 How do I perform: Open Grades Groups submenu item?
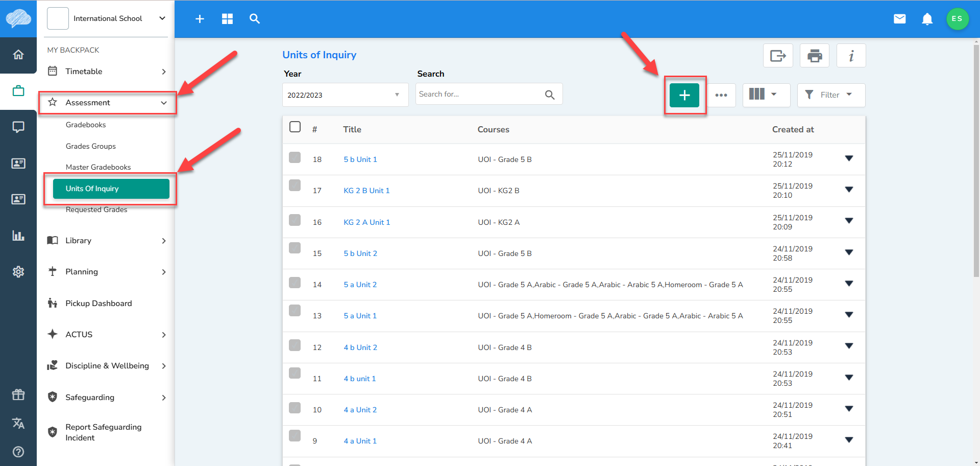click(x=91, y=146)
